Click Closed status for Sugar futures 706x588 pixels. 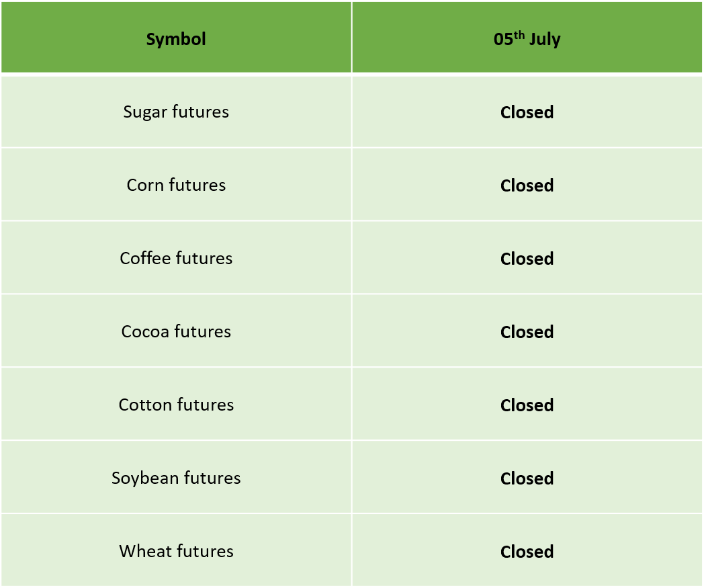[527, 112]
